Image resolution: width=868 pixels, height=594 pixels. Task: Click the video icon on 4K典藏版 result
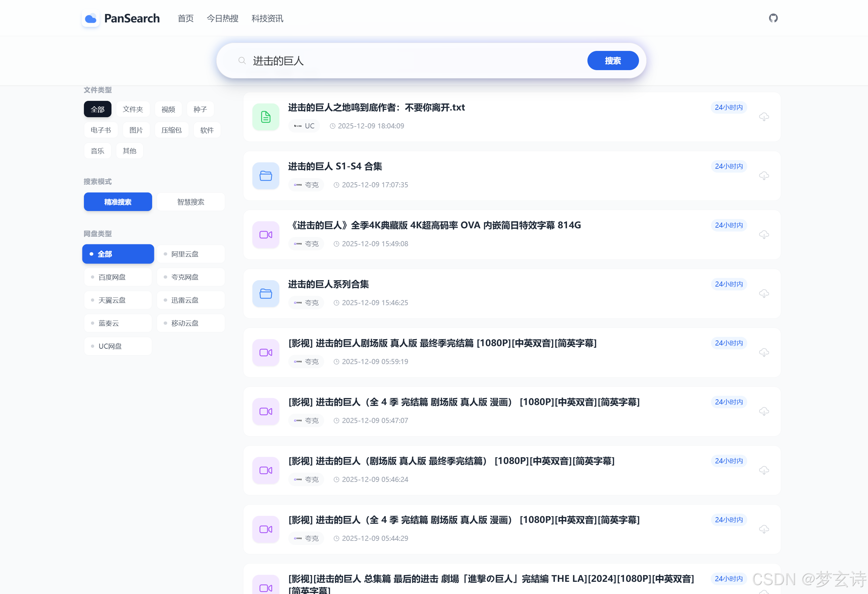tap(265, 234)
